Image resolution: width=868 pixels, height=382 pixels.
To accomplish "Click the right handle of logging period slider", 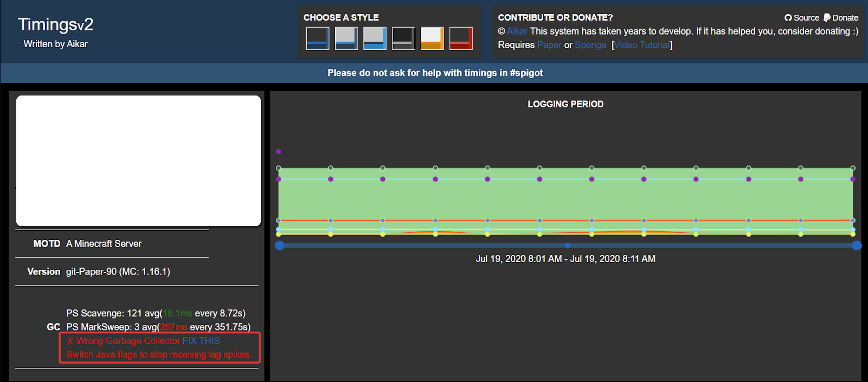I will pyautogui.click(x=857, y=245).
